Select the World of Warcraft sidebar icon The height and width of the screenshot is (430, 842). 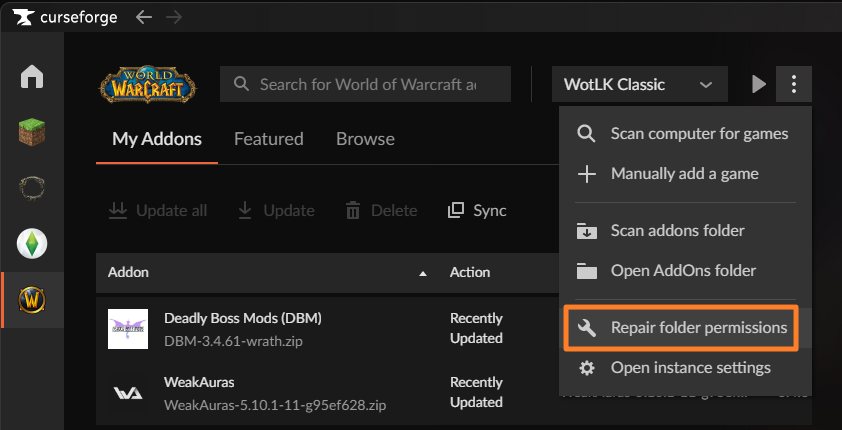pos(32,300)
